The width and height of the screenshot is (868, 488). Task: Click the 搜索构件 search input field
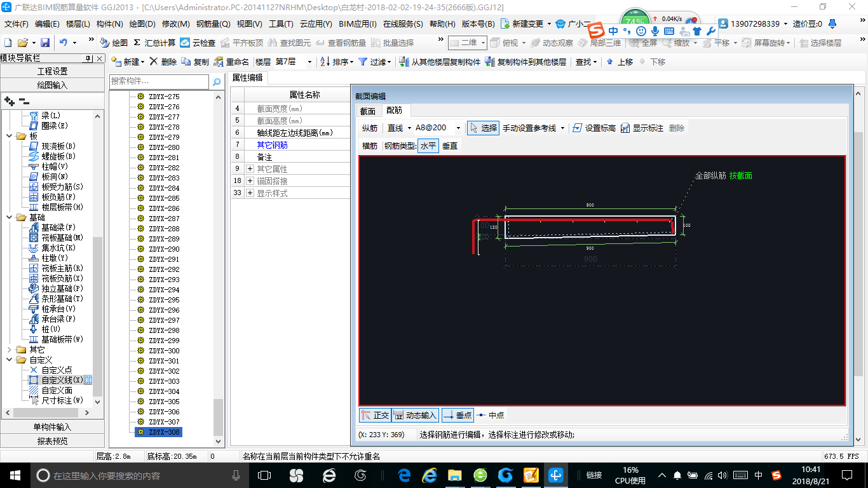tap(159, 81)
